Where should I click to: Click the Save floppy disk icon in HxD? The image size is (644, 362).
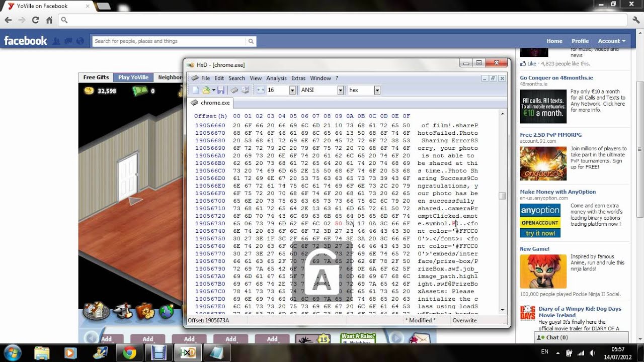(221, 90)
